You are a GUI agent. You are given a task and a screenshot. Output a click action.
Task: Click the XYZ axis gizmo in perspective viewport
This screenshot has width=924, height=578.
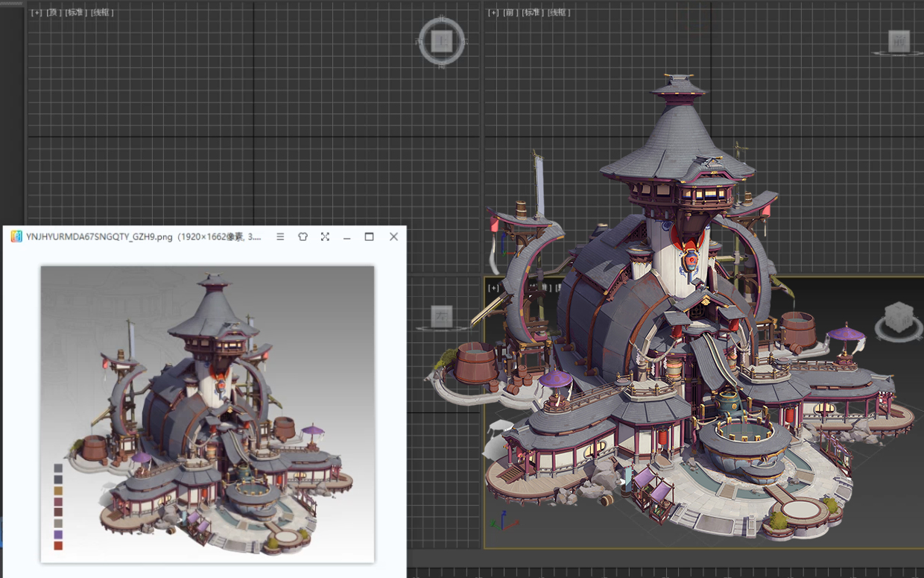point(504,521)
